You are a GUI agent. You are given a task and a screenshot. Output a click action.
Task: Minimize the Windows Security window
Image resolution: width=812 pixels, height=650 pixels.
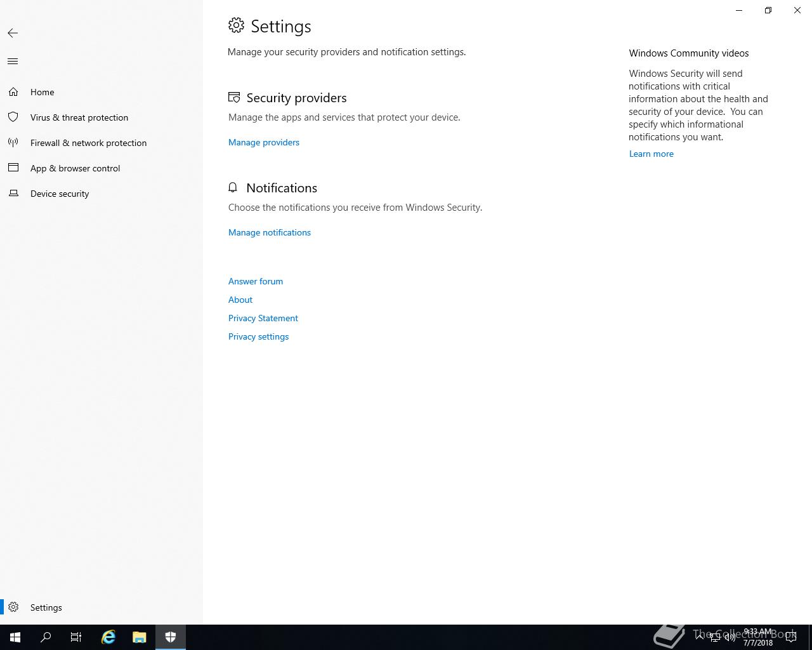click(739, 10)
